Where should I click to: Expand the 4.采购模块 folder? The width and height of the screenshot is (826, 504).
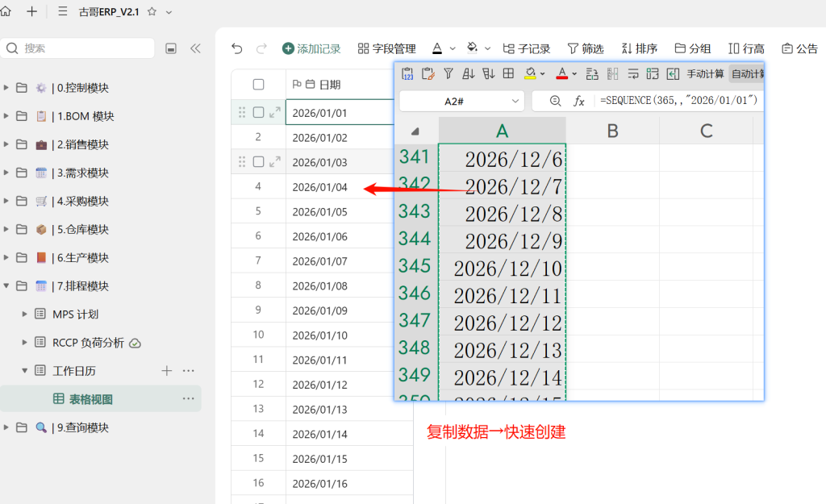pyautogui.click(x=6, y=201)
